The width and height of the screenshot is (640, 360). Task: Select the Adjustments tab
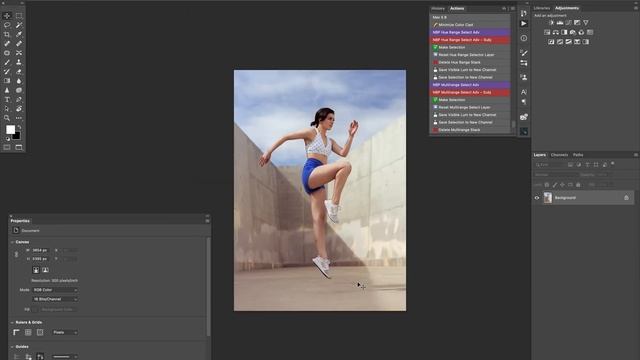567,8
